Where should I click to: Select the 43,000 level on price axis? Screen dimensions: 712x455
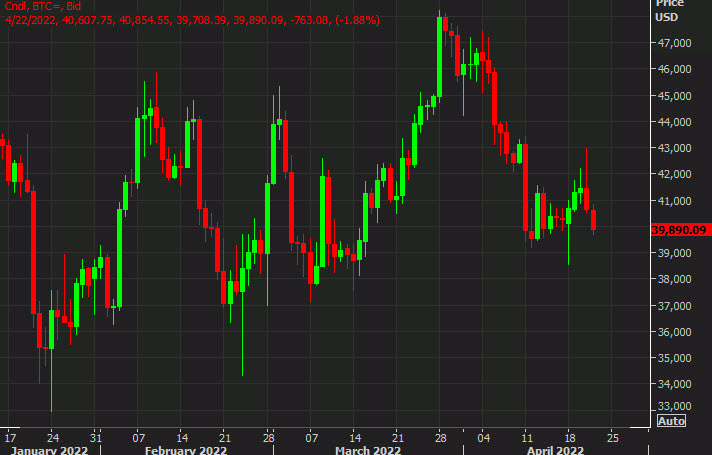(675, 148)
